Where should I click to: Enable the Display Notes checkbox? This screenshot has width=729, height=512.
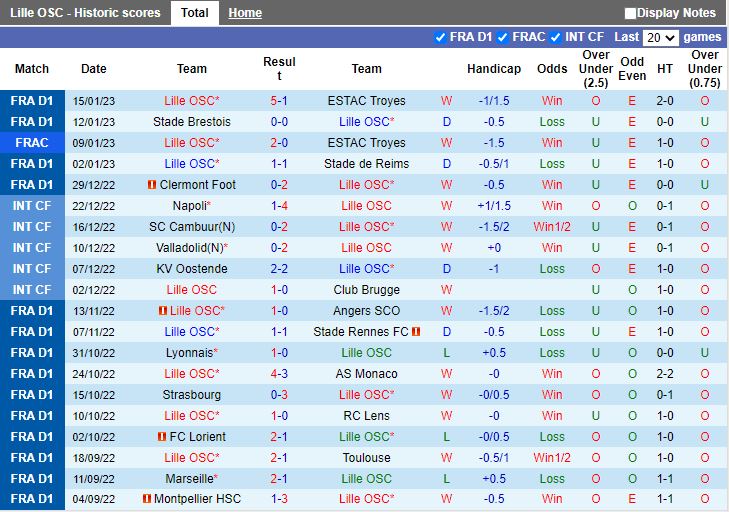(x=630, y=13)
